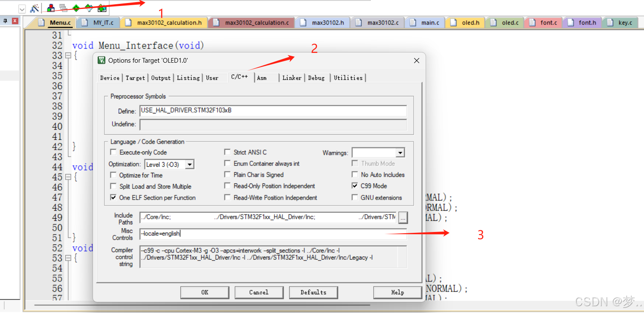The width and height of the screenshot is (644, 313).
Task: Select the Listing tab
Action: click(188, 78)
